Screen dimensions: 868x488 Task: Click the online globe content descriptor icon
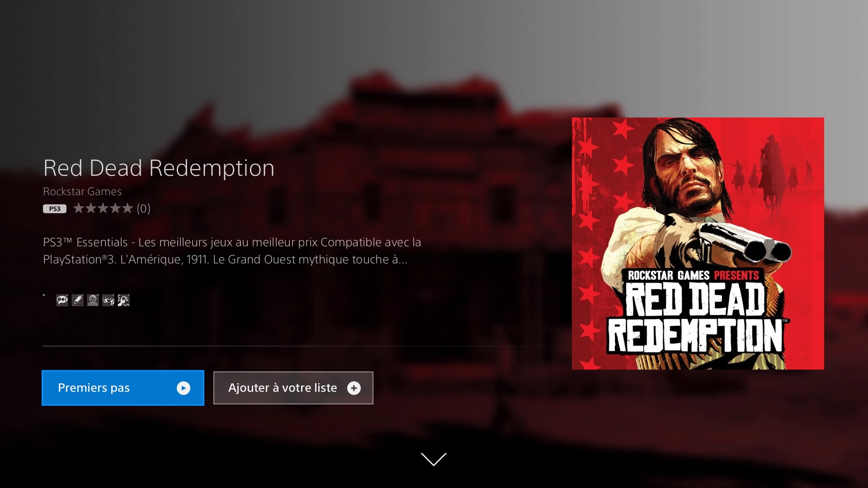click(93, 300)
